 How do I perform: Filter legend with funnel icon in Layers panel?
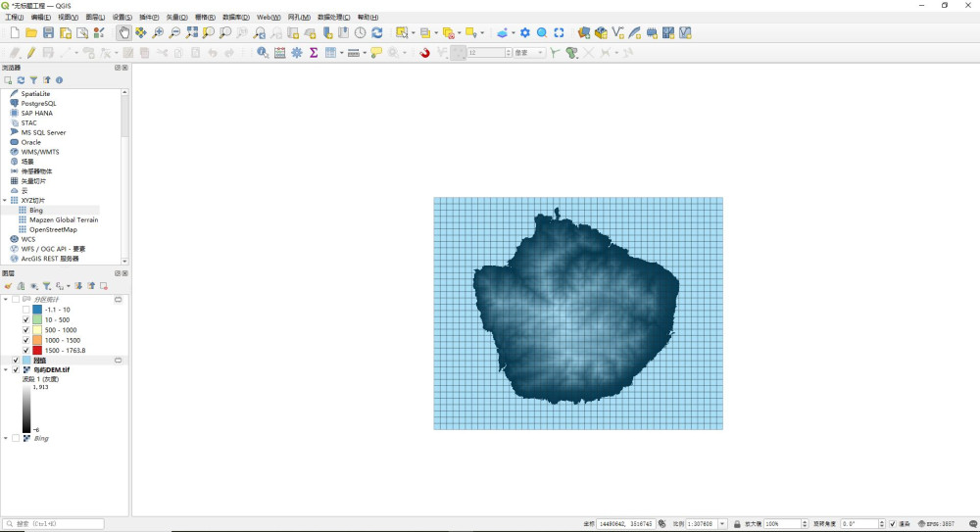46,286
